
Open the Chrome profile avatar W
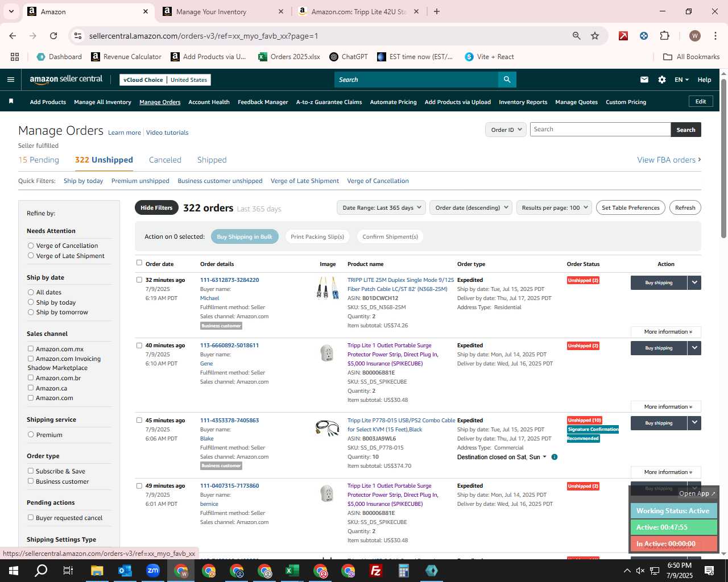(694, 36)
